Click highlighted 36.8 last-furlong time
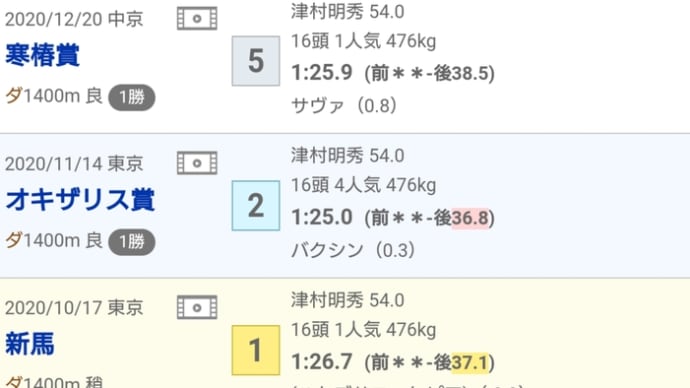 tap(470, 218)
